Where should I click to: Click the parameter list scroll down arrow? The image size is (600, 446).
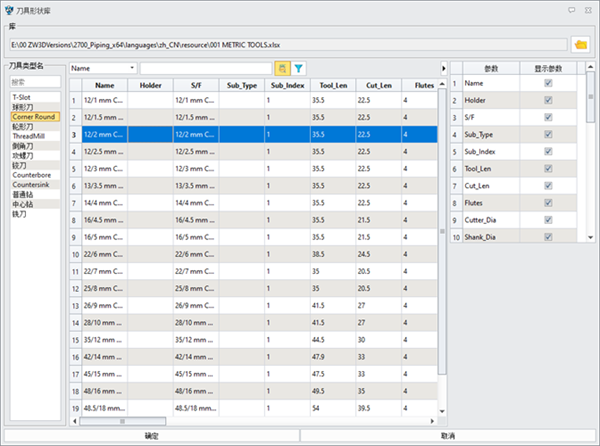tap(590, 236)
